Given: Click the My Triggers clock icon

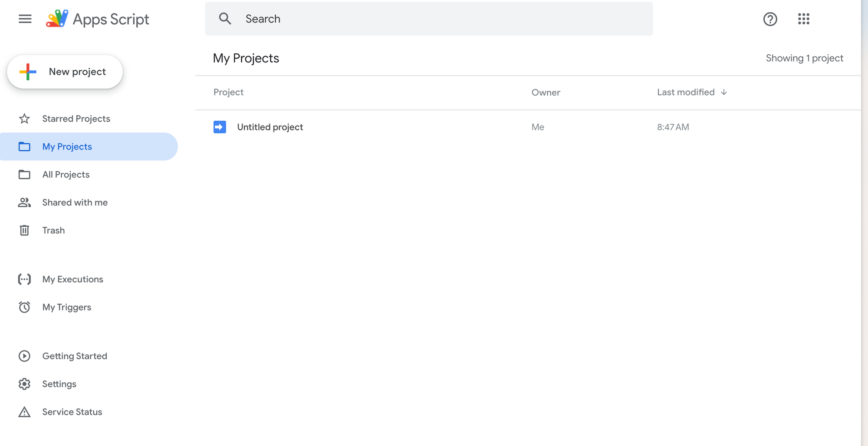Looking at the screenshot, I should tap(24, 307).
